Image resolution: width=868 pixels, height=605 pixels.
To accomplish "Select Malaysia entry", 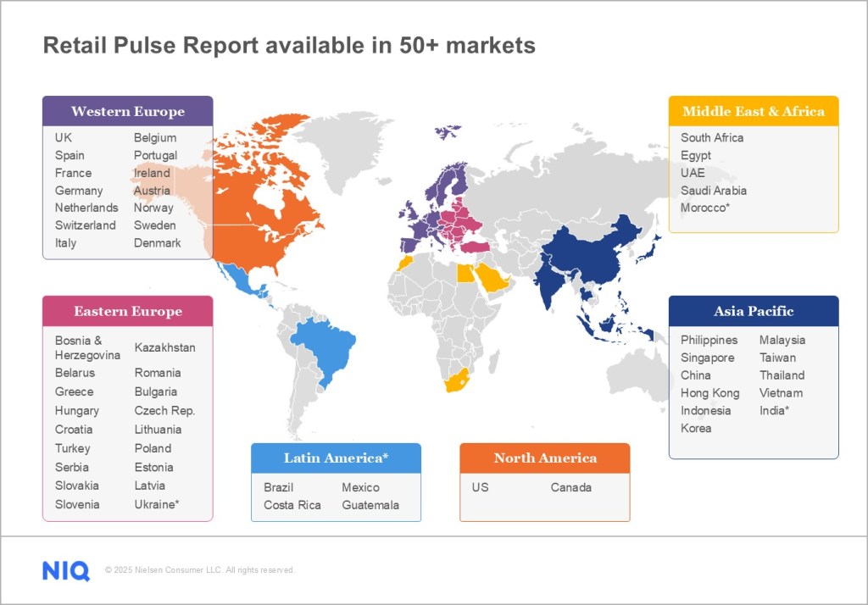I will pos(782,341).
